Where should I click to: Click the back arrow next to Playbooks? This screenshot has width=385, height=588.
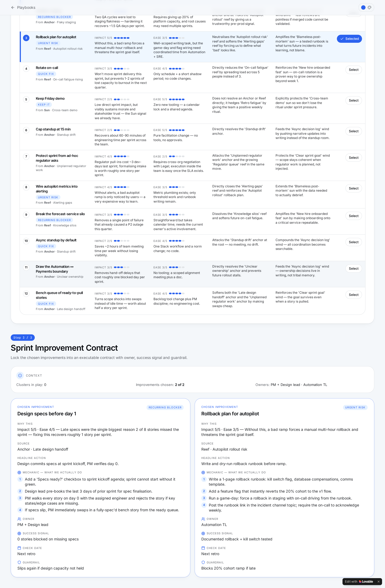pos(13,7)
